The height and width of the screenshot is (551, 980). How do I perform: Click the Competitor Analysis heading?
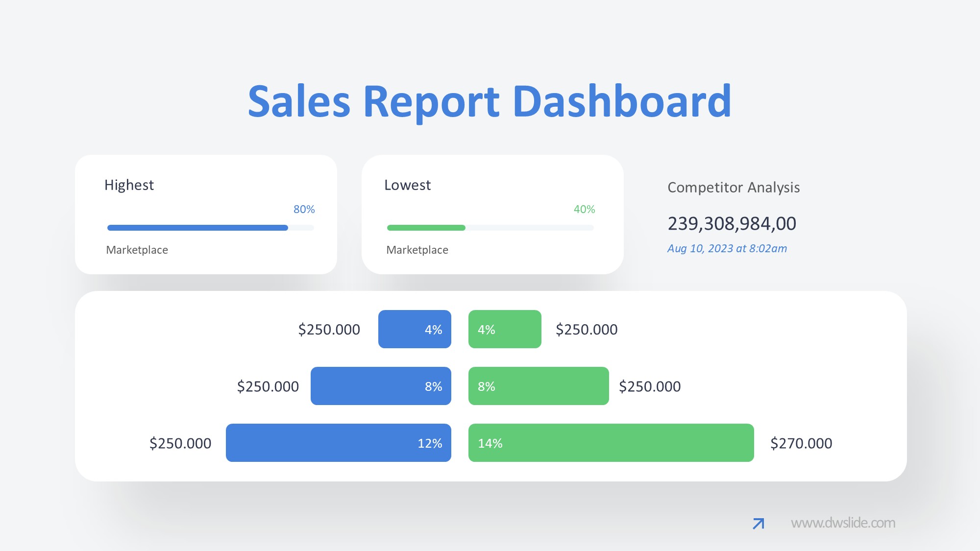point(734,188)
